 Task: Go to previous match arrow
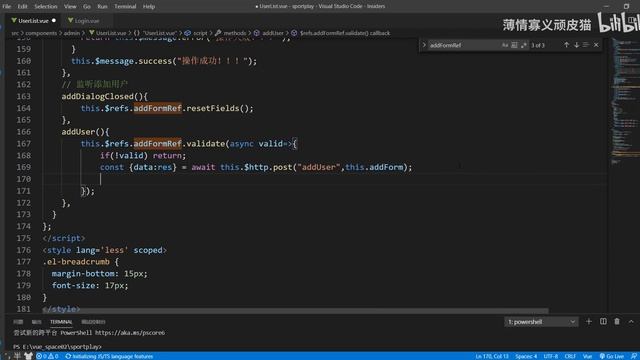pyautogui.click(x=567, y=45)
